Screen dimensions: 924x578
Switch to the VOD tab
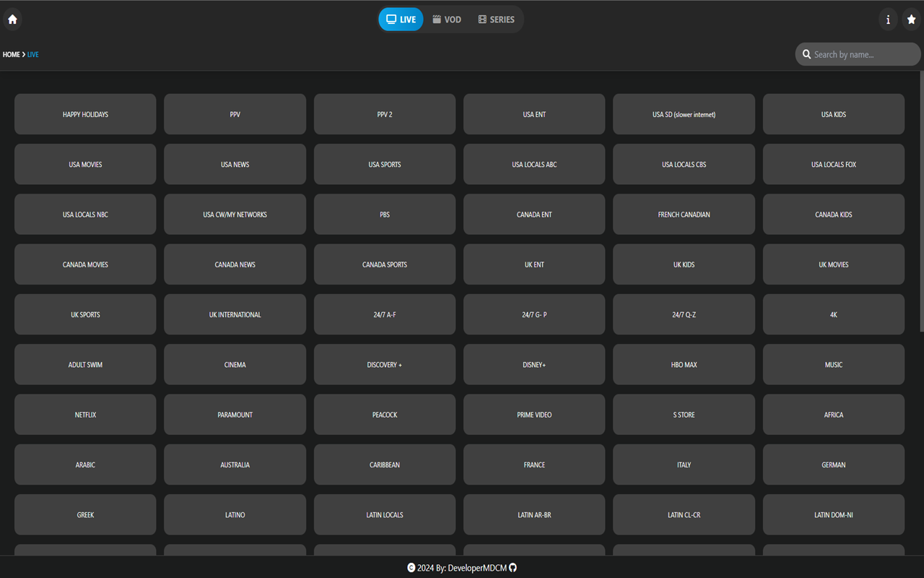(447, 20)
